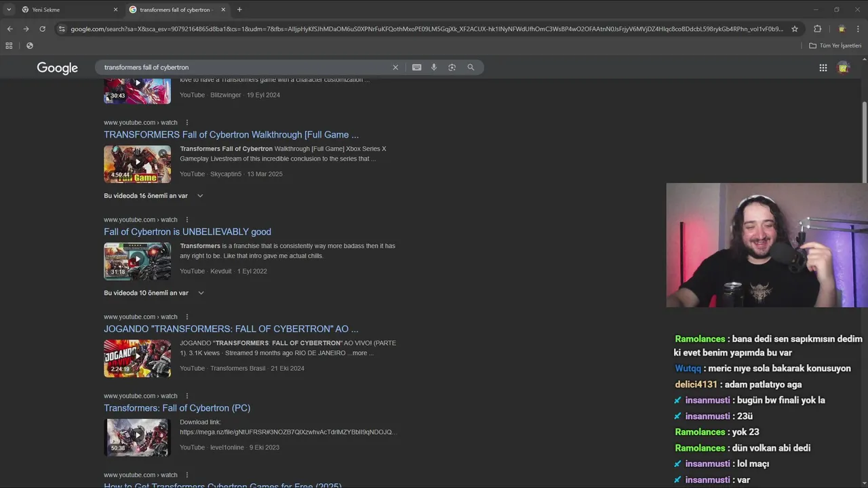868x488 pixels.
Task: Open the Fall of Cybertron is UNBELIEVABLY good link
Action: tap(187, 232)
